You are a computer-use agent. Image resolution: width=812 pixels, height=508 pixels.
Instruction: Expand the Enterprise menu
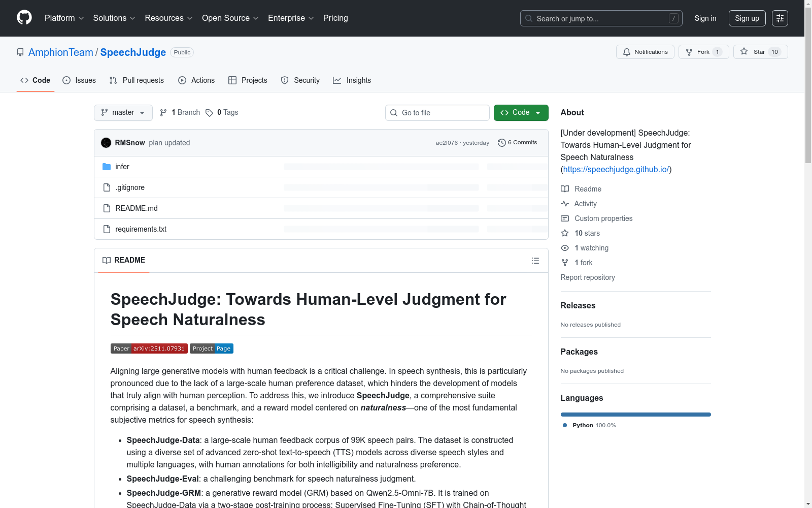pyautogui.click(x=291, y=18)
